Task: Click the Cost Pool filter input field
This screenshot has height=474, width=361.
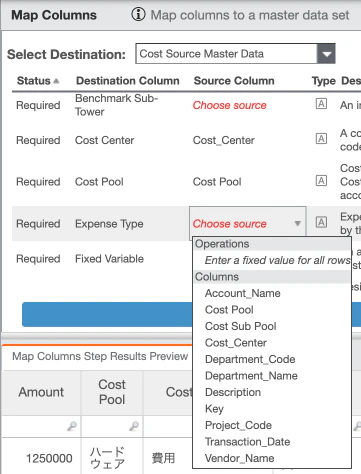Action: click(112, 426)
